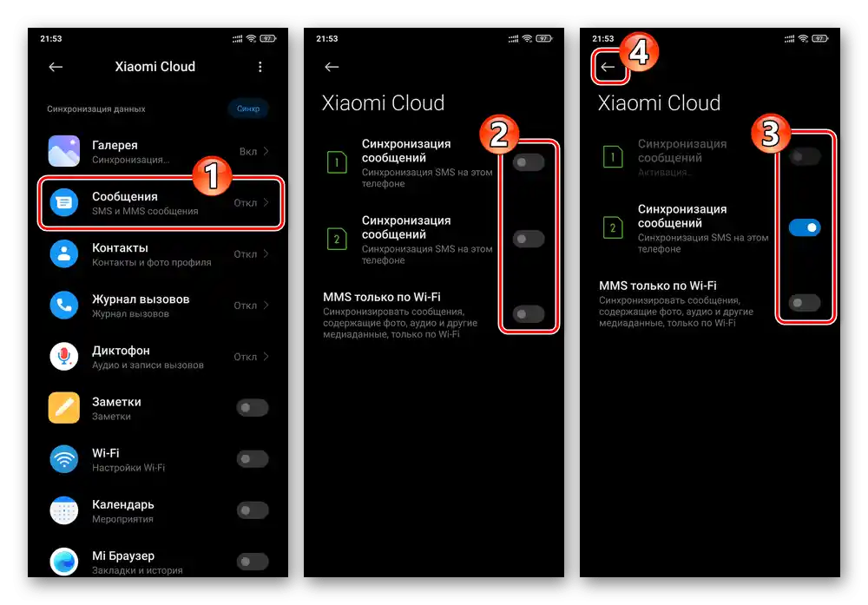The width and height of the screenshot is (868, 605).
Task: Turn off enabled SIM 2 message sync
Action: click(x=805, y=227)
